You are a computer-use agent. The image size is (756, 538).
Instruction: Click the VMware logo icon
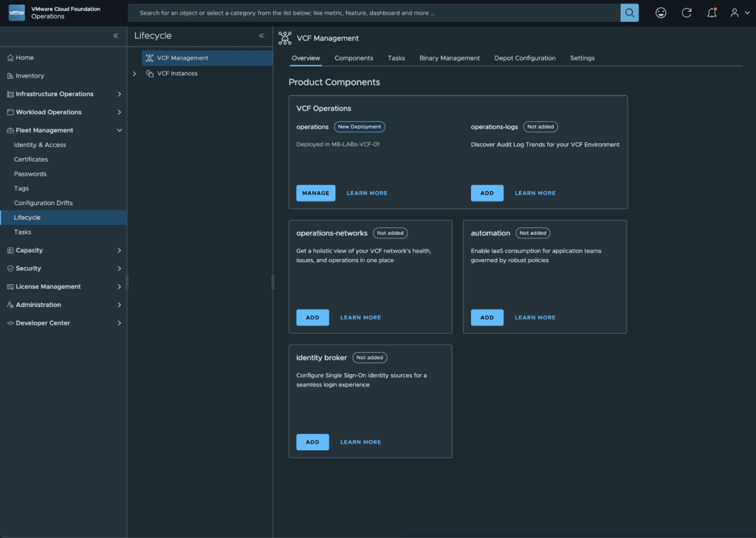(x=17, y=13)
